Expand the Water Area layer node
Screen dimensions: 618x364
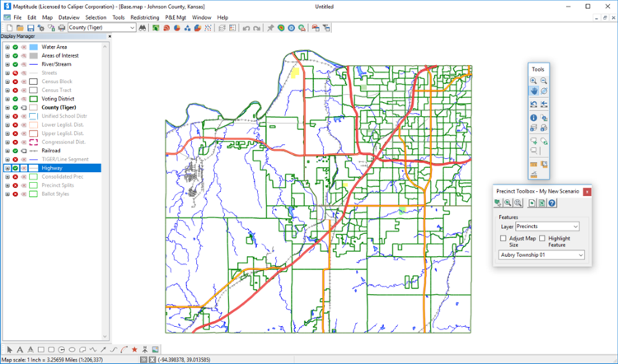(7, 47)
